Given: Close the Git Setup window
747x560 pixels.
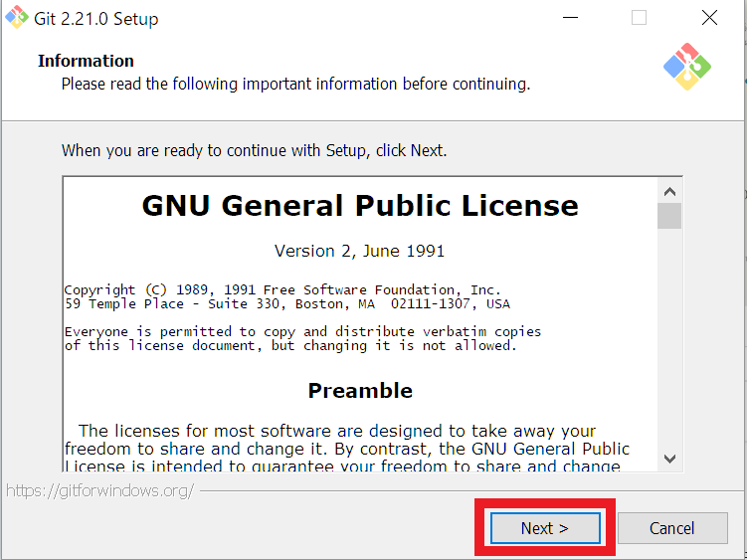Looking at the screenshot, I should 709,18.
